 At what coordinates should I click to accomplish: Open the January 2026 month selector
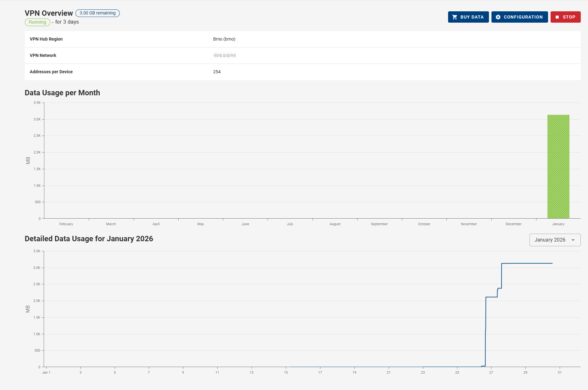pos(555,240)
